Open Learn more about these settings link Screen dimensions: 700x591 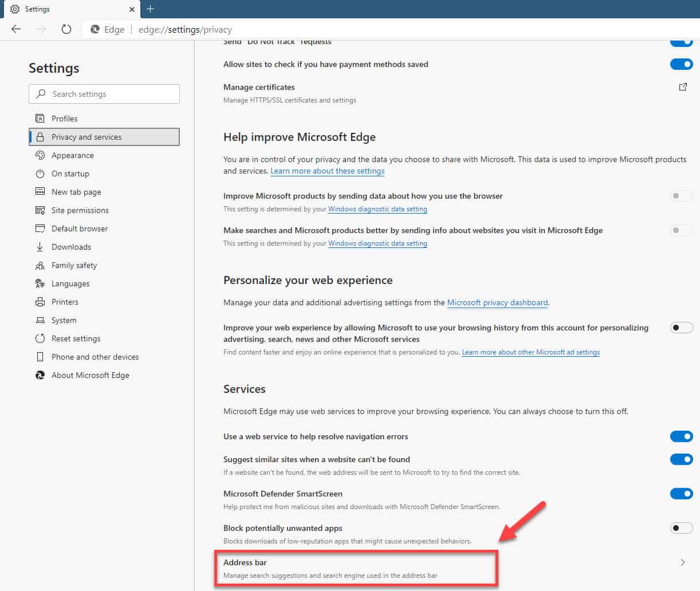(x=327, y=171)
